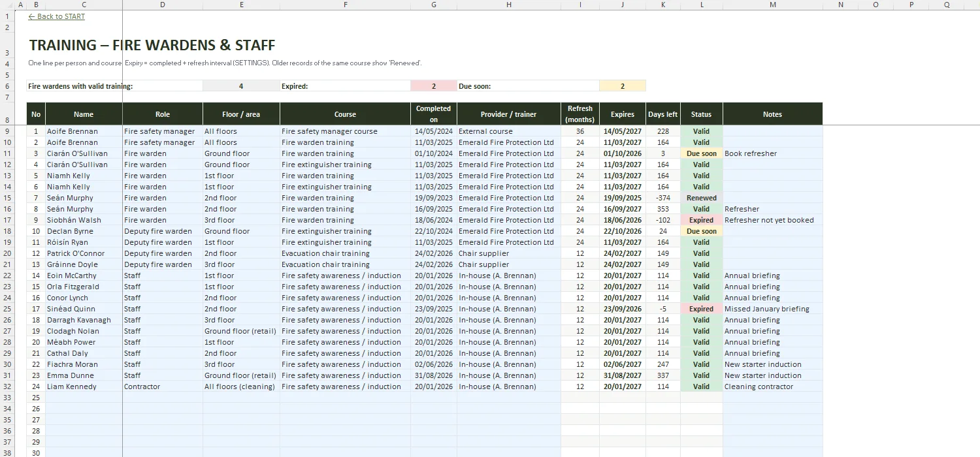Click the Floor / area header cell
The width and height of the screenshot is (980, 457).
coord(241,114)
